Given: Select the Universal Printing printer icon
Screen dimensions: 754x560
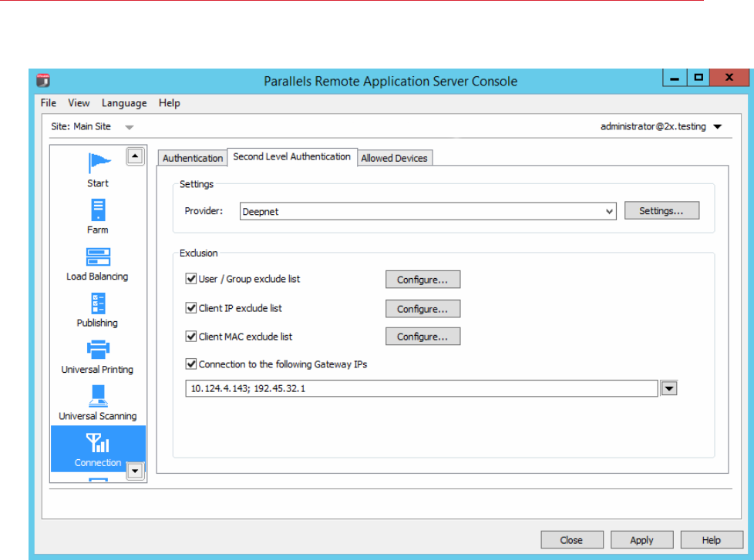Looking at the screenshot, I should pos(98,350).
